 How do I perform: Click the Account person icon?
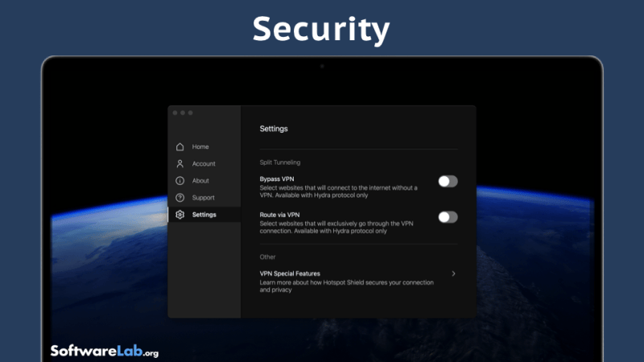pyautogui.click(x=180, y=164)
